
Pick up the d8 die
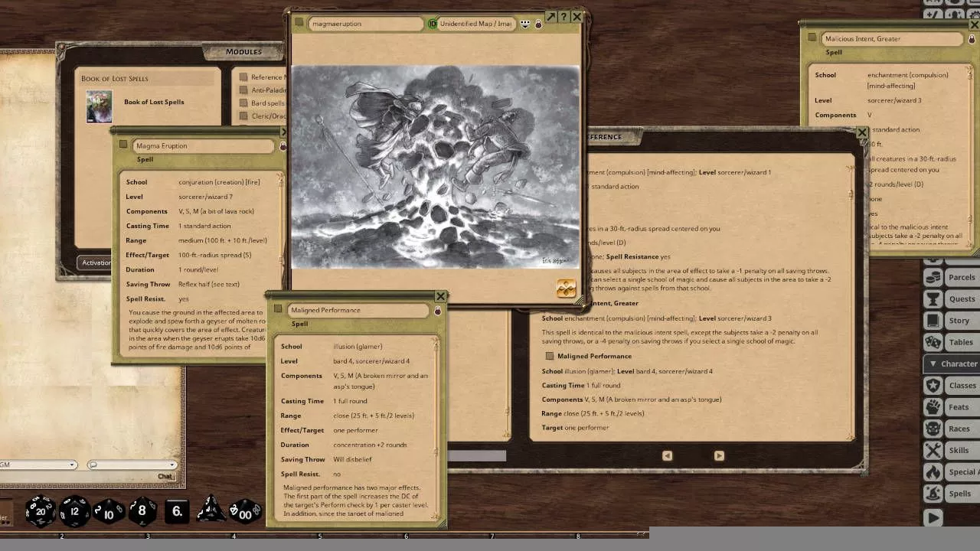click(x=142, y=511)
